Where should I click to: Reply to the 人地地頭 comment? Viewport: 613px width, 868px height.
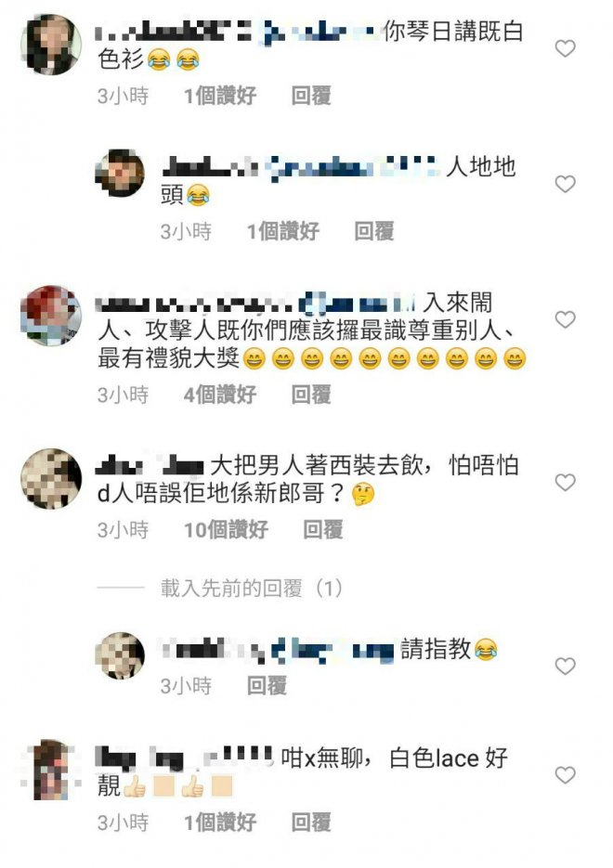[373, 231]
